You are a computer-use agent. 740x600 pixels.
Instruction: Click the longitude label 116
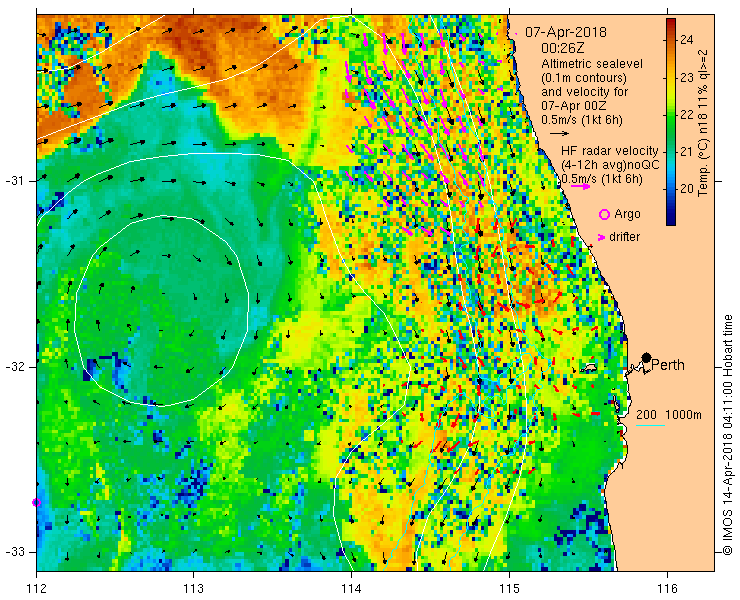(x=667, y=589)
